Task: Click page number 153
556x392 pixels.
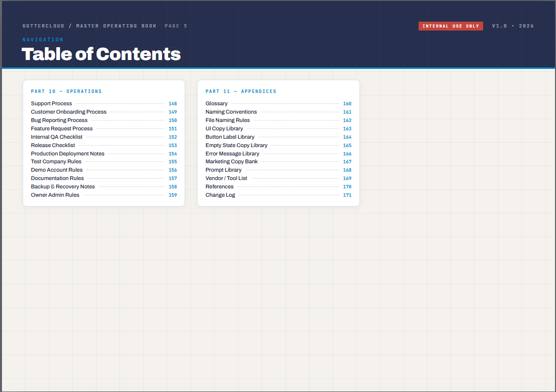Action: pos(173,146)
